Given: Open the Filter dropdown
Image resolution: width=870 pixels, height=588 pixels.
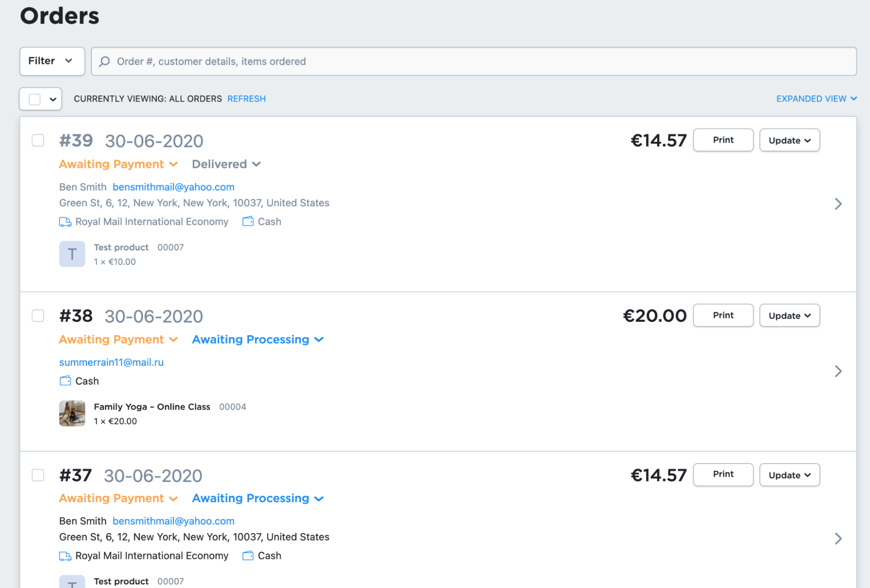Looking at the screenshot, I should 52,61.
